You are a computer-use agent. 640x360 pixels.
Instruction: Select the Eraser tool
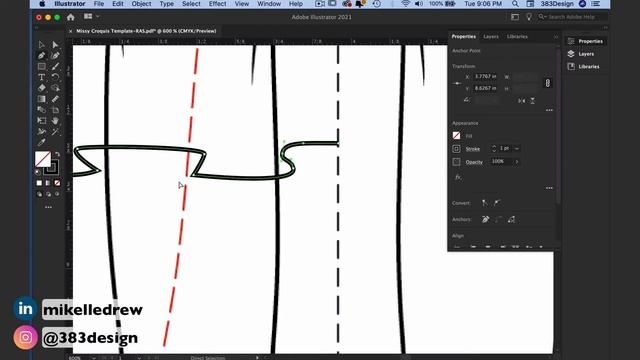(42, 88)
